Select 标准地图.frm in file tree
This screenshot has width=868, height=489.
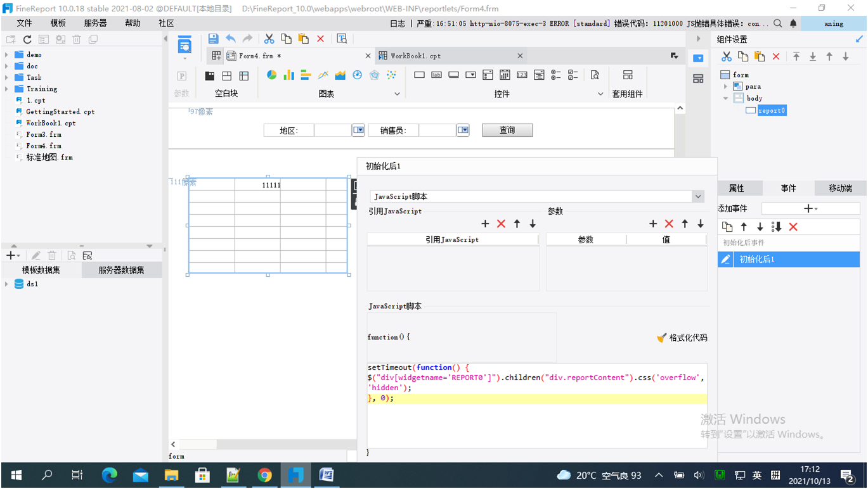[49, 157]
